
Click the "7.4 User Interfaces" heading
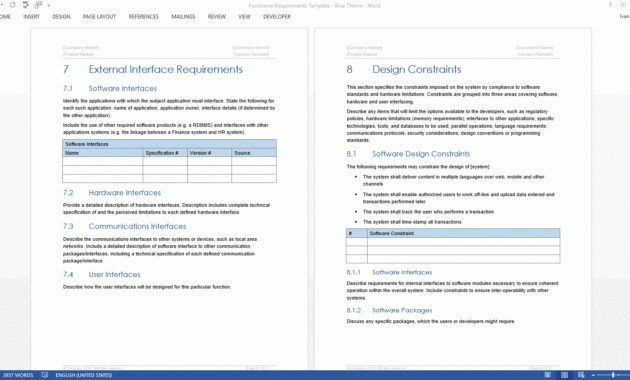101,275
